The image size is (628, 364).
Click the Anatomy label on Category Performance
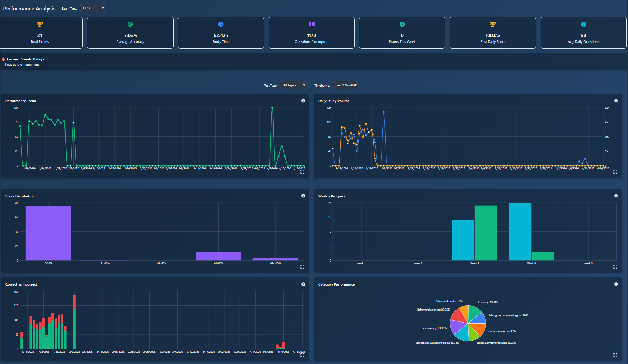488,302
